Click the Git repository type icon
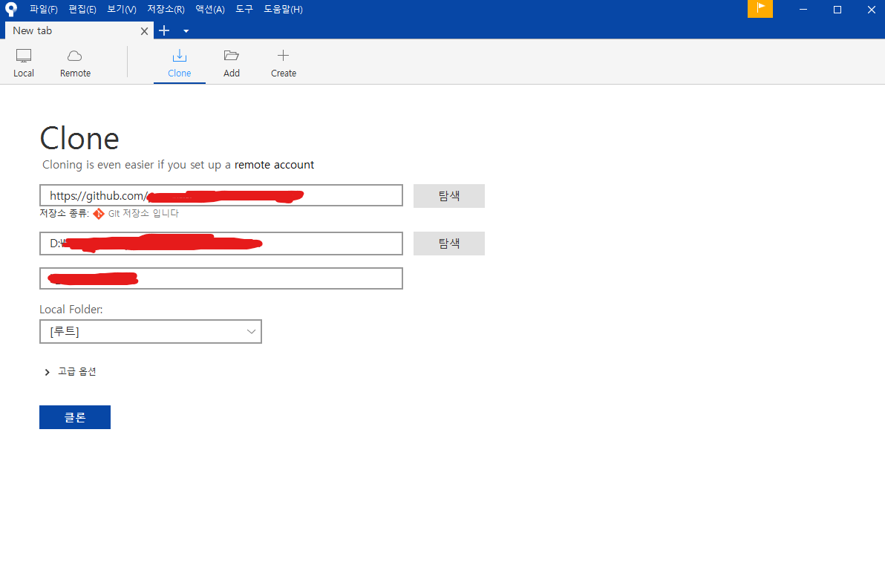Screen dimensions: 885x588 pos(99,213)
